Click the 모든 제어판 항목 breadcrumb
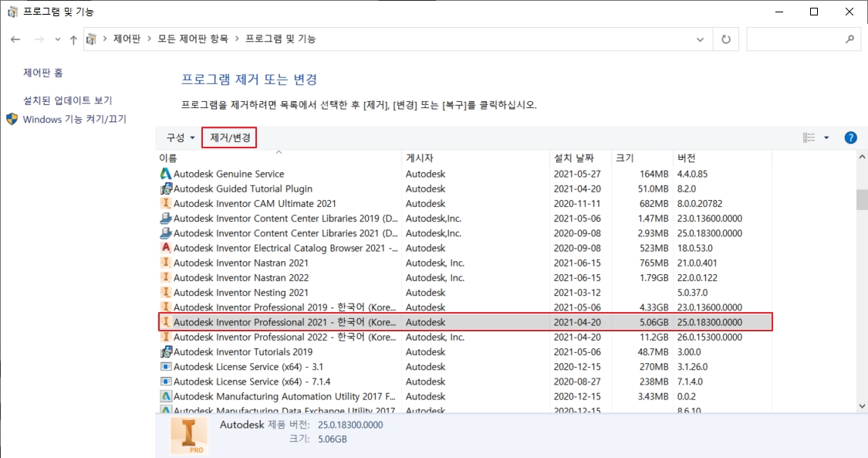 point(193,39)
